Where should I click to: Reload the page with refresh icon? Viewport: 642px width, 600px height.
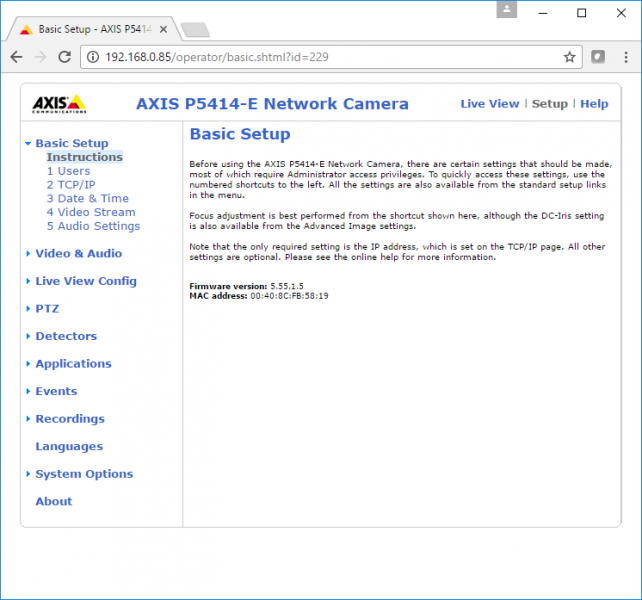click(x=65, y=57)
